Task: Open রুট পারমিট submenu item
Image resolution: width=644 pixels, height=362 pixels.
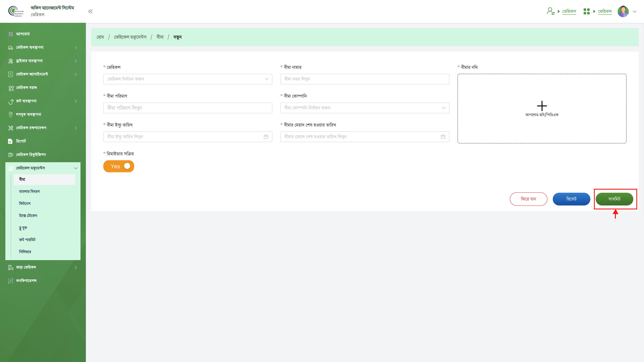Action: (x=27, y=240)
